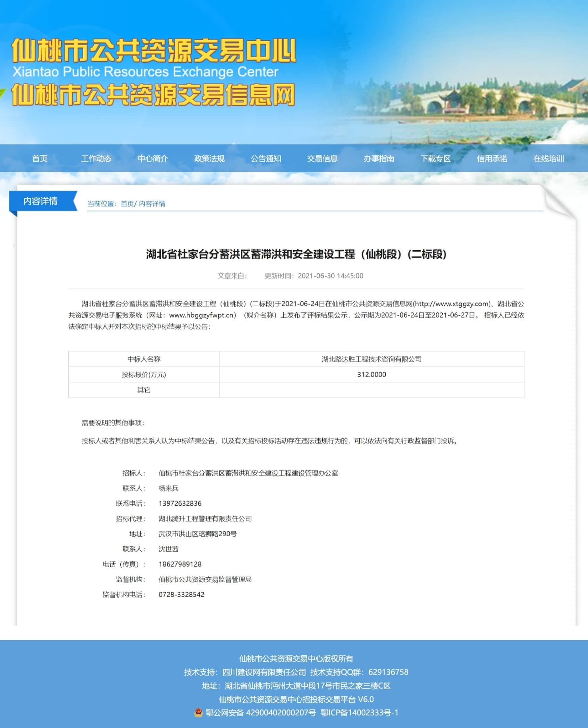
Task: Click the 鄂公网安备 42900402000207号 link
Action: (x=261, y=713)
